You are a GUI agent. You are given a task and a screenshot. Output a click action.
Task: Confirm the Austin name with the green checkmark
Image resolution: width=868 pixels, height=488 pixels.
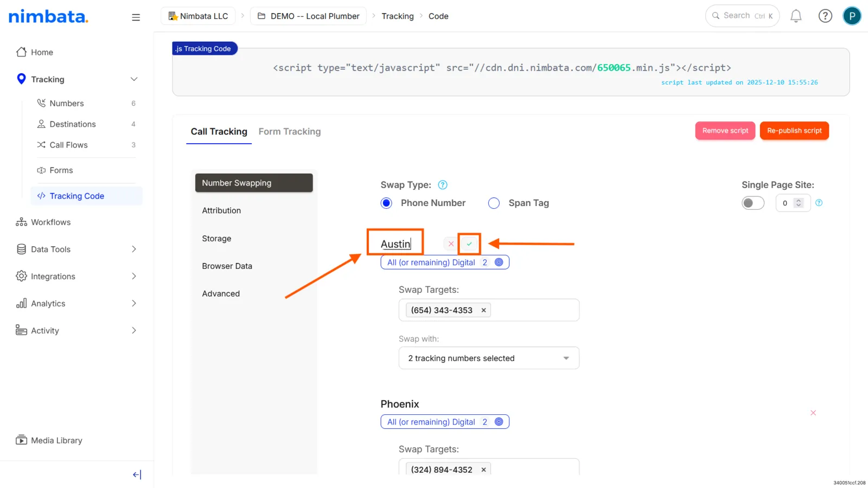pyautogui.click(x=469, y=244)
